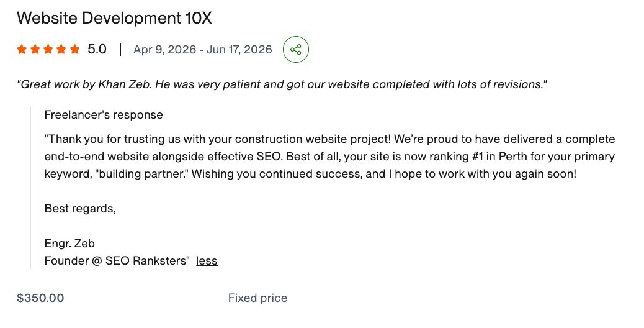Open the Website Development 10X job title
The image size is (644, 328).
pos(114,18)
